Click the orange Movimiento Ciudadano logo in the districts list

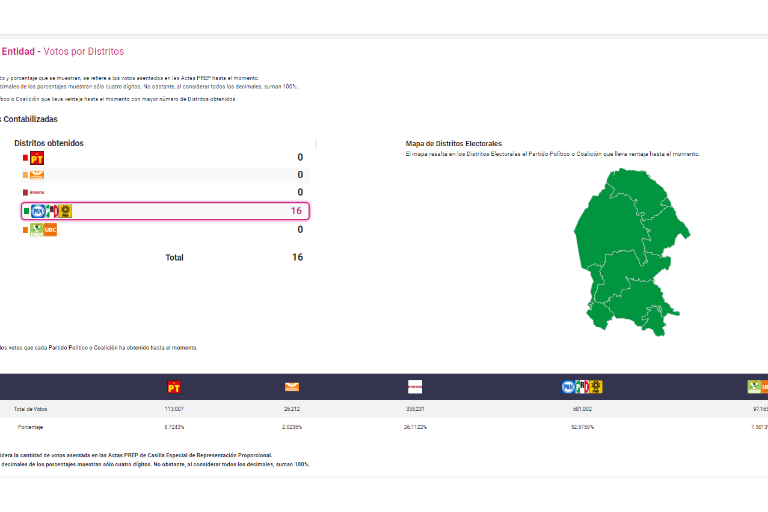pos(37,175)
